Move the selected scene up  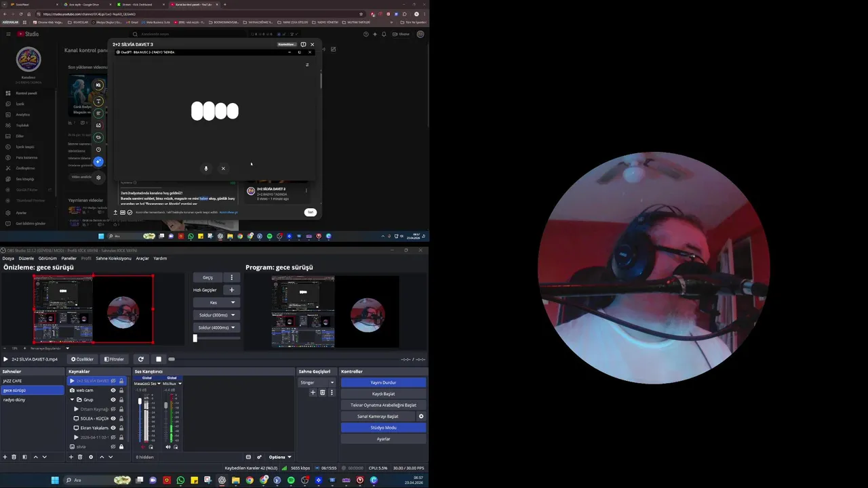coord(36,457)
